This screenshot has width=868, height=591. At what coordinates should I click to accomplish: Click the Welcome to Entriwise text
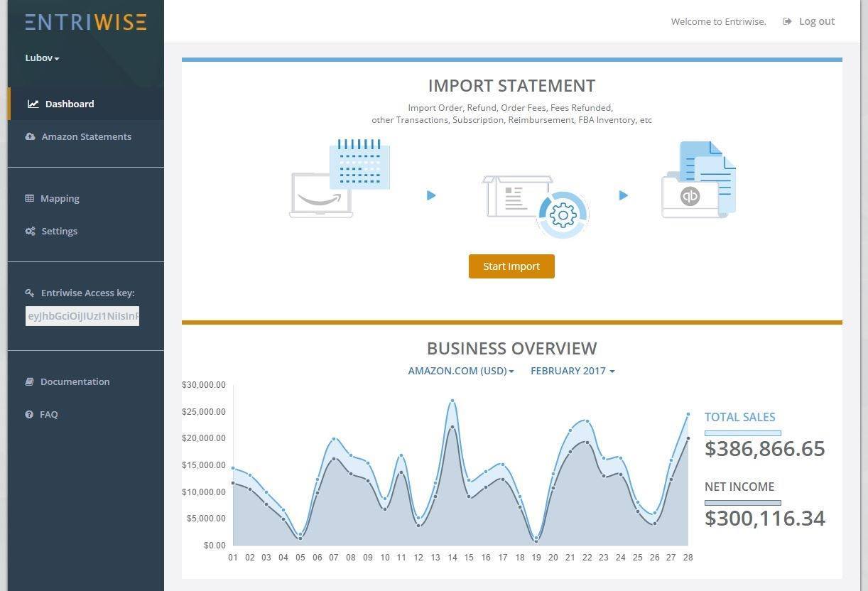719,21
